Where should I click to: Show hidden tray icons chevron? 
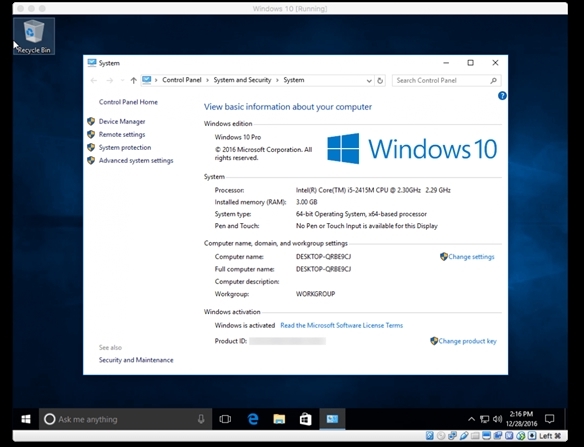[x=472, y=419]
